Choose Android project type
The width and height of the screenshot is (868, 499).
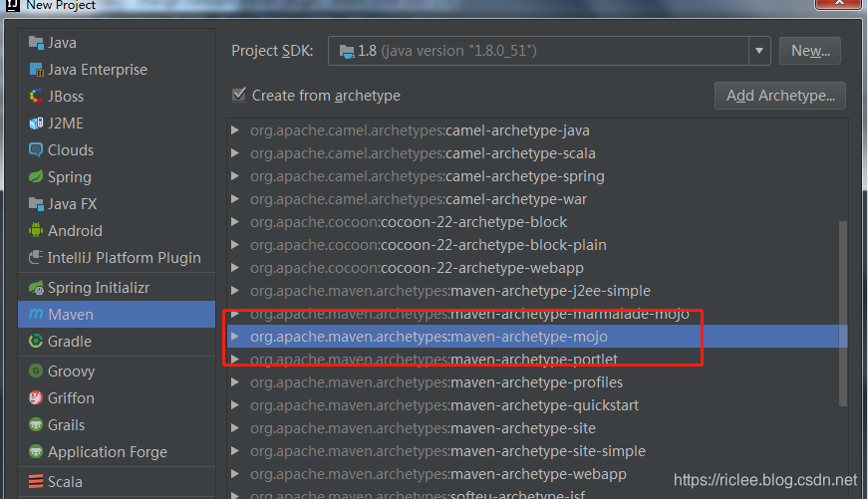click(x=117, y=231)
